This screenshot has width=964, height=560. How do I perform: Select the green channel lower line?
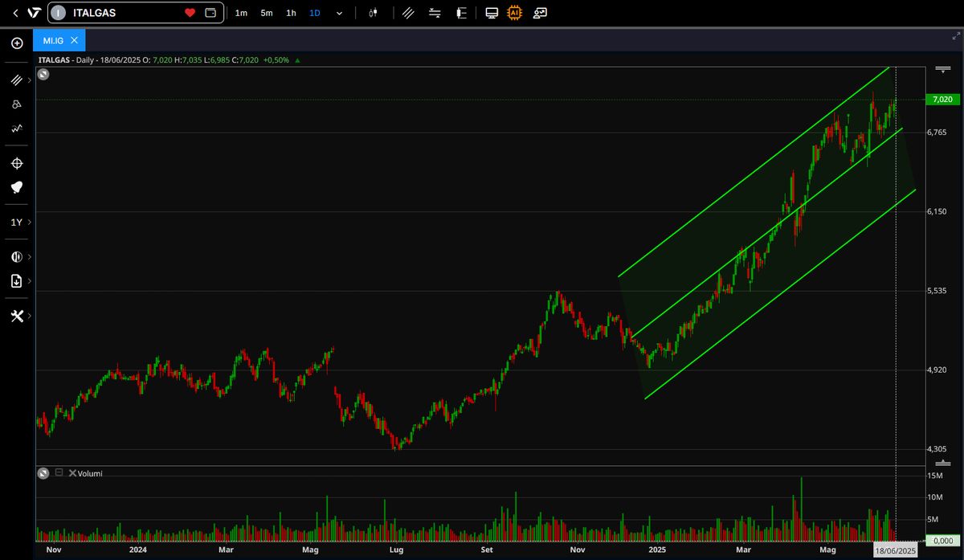(779, 294)
